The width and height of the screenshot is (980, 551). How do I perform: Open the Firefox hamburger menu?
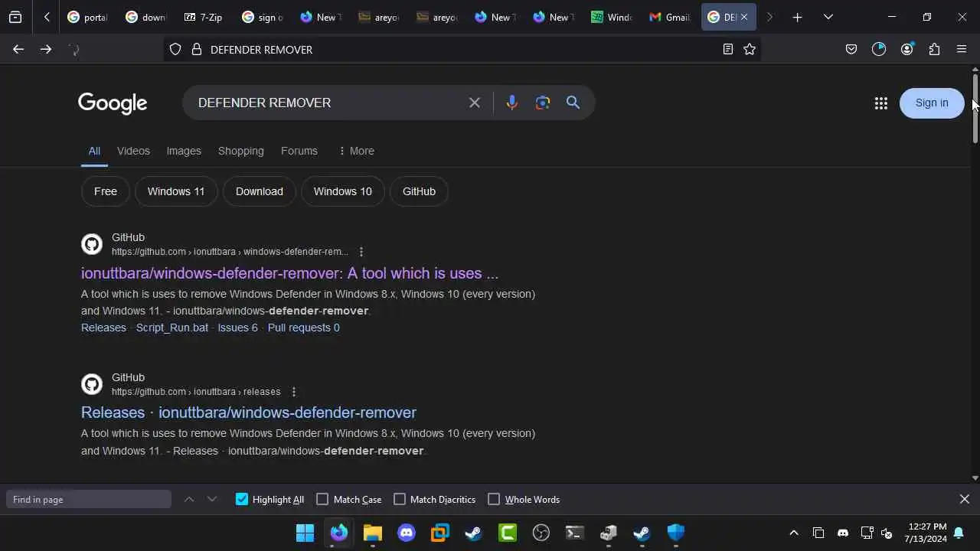pyautogui.click(x=962, y=50)
